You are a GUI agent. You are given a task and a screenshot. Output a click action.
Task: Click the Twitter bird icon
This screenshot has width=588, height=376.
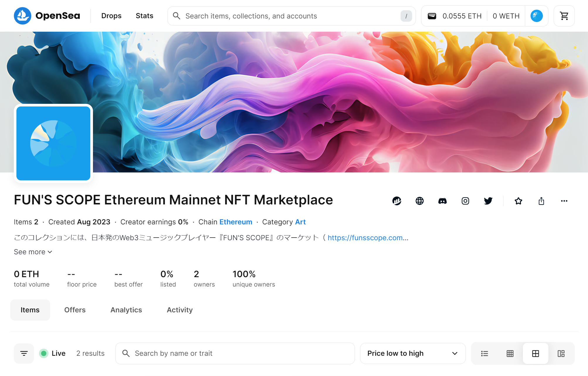point(488,201)
